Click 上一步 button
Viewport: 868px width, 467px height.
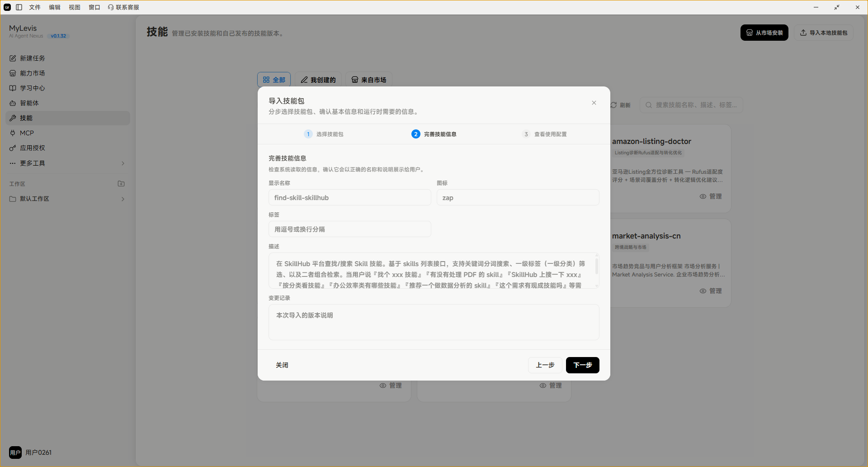(x=545, y=365)
